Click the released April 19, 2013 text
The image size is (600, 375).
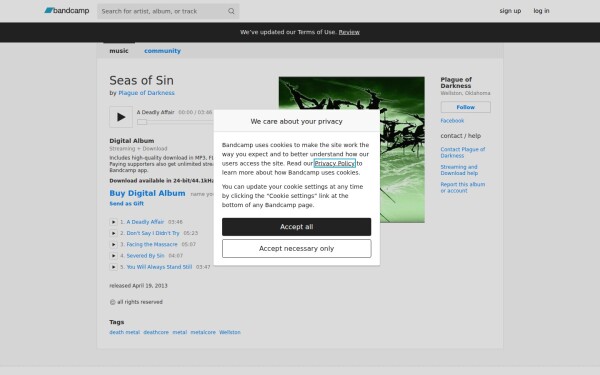click(x=138, y=285)
